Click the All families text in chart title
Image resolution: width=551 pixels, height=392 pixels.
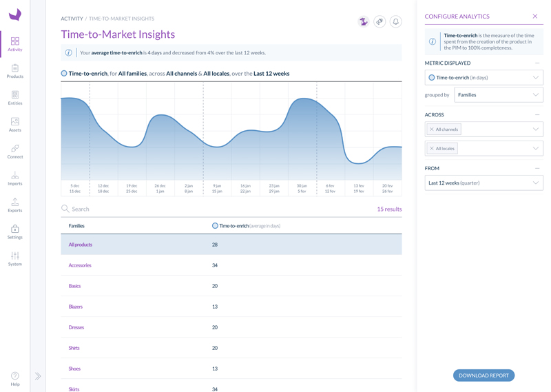(x=132, y=74)
